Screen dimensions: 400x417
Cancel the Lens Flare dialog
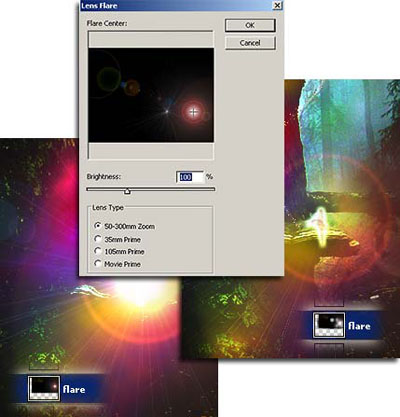pos(250,43)
